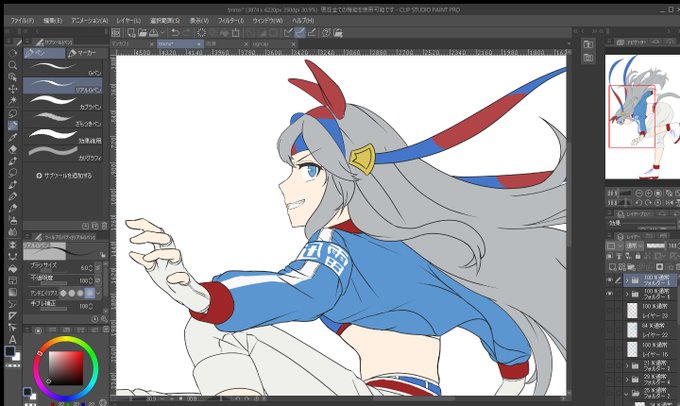Choose the カリグラフィ sub tool
This screenshot has height=406, width=680.
click(63, 154)
